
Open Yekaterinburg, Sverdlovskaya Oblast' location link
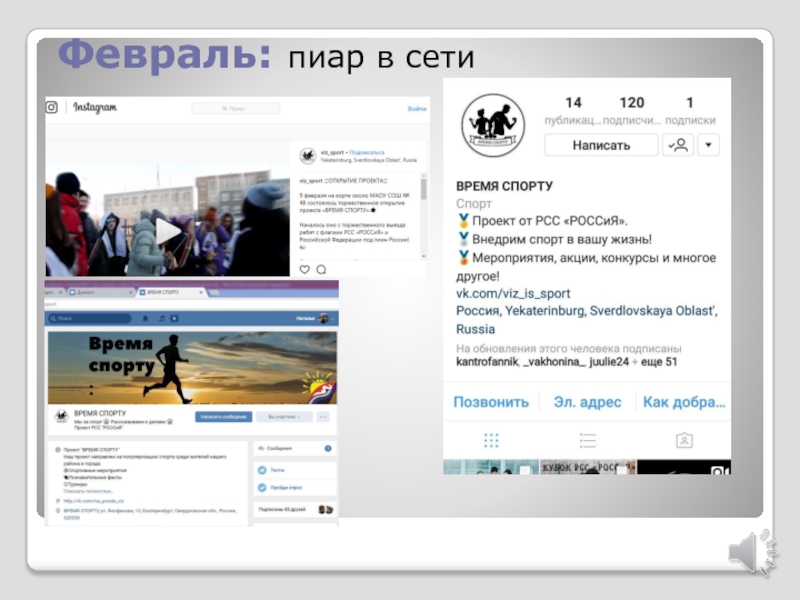click(x=587, y=319)
